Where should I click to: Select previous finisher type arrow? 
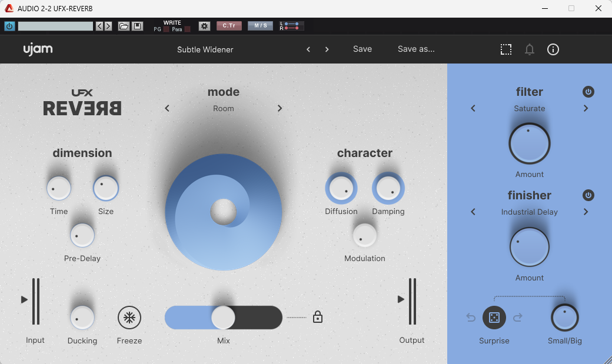pyautogui.click(x=473, y=212)
